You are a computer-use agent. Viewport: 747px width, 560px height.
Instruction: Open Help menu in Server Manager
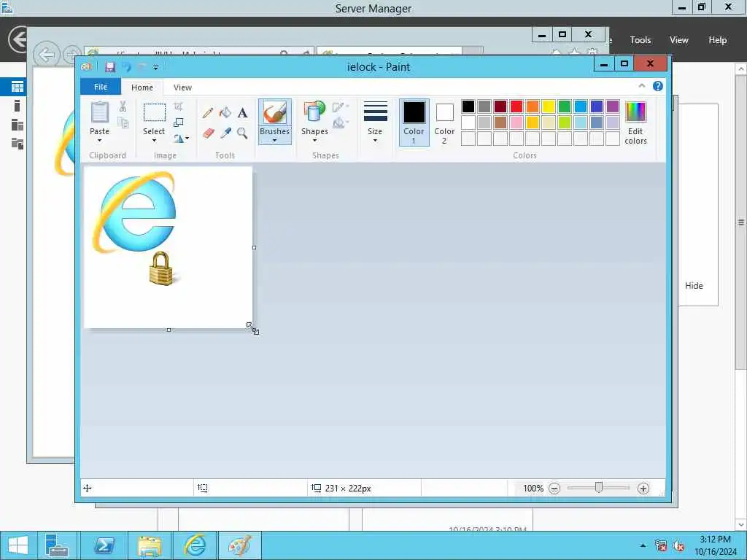[717, 40]
